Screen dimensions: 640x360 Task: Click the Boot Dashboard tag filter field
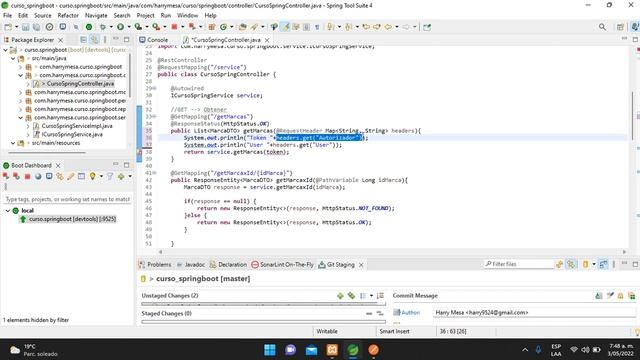67,199
